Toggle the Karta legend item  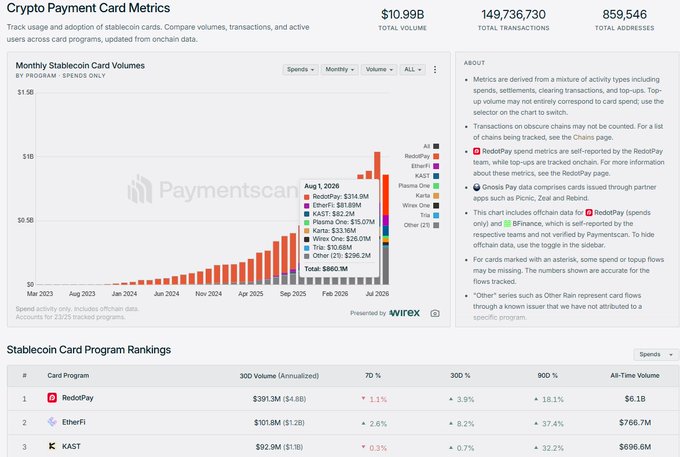[427, 196]
